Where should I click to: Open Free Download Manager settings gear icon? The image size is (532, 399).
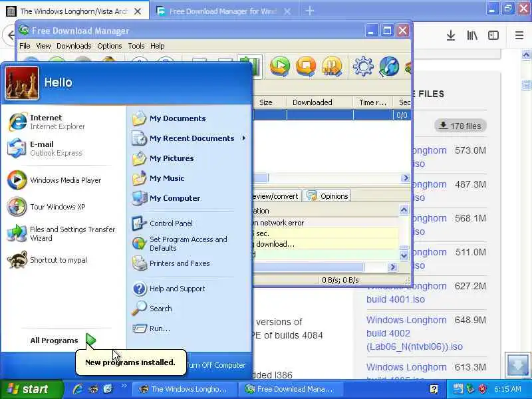[x=363, y=66]
